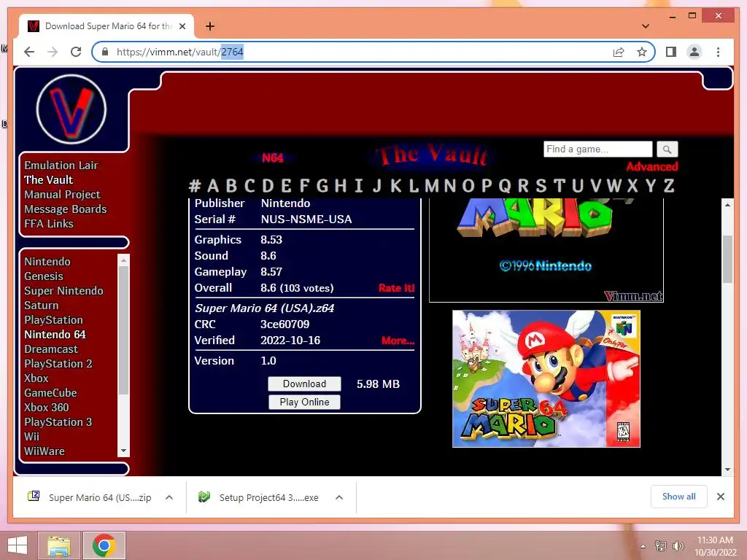The width and height of the screenshot is (747, 560).
Task: Select GameCube system
Action: tap(50, 393)
